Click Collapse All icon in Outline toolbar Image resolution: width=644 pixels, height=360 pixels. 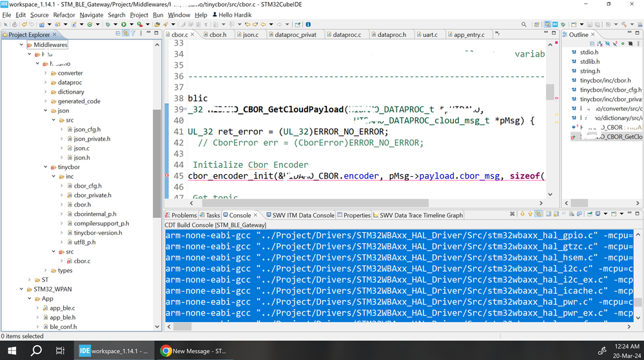[x=592, y=44]
